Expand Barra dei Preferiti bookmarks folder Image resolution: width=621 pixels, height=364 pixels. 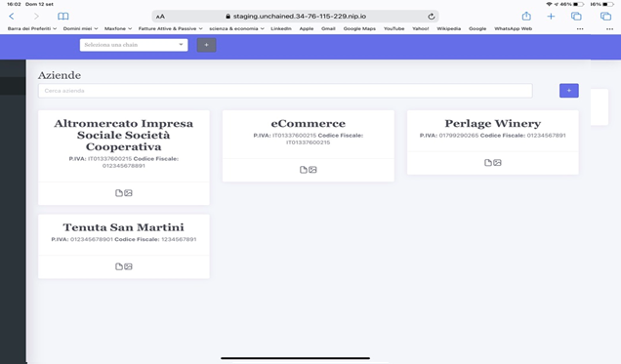tap(32, 28)
